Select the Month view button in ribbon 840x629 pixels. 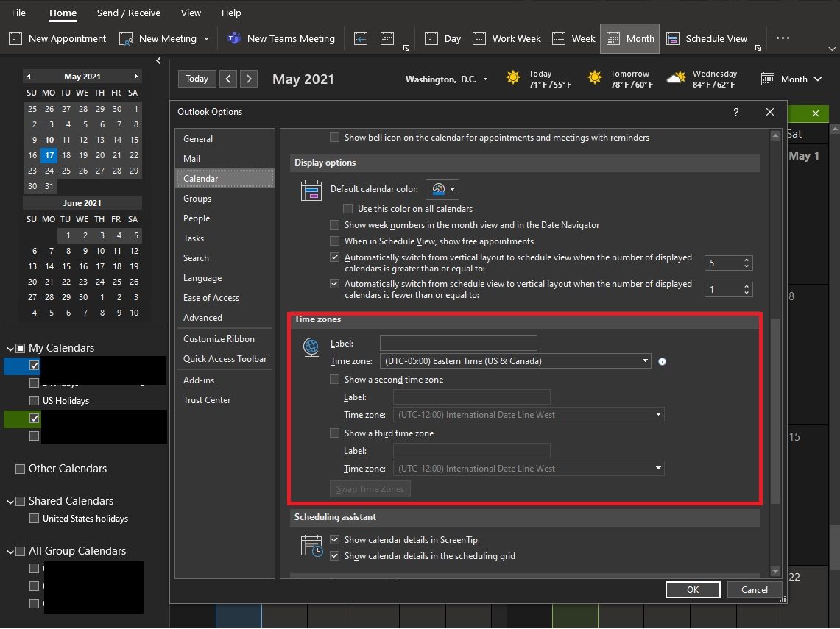pos(630,38)
